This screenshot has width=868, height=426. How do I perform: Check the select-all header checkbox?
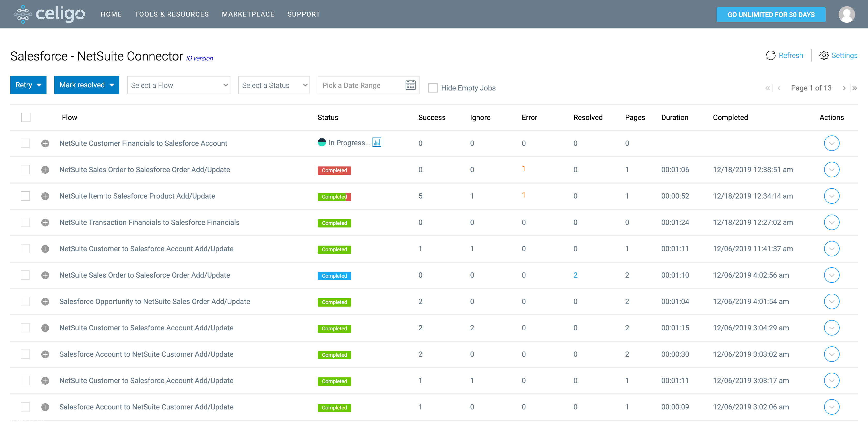click(26, 117)
